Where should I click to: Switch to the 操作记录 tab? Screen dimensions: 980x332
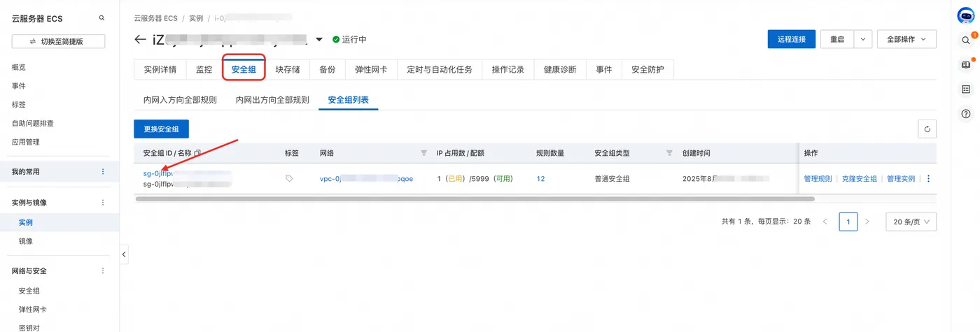508,70
